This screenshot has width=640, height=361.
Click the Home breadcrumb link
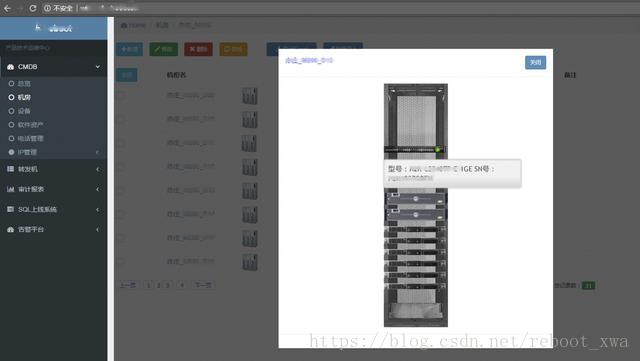coord(133,25)
